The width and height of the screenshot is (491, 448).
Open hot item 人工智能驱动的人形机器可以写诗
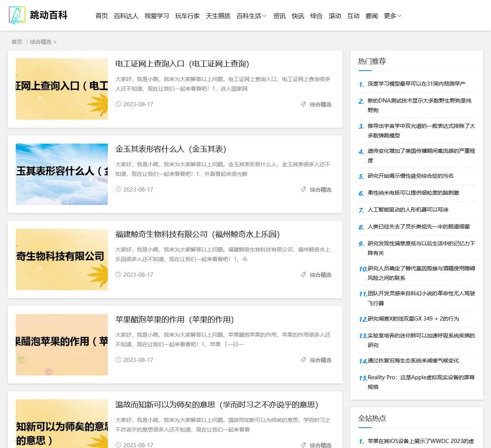pyautogui.click(x=408, y=210)
